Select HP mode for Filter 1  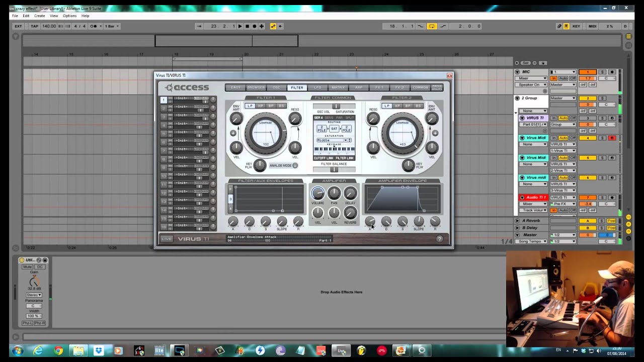tap(260, 106)
